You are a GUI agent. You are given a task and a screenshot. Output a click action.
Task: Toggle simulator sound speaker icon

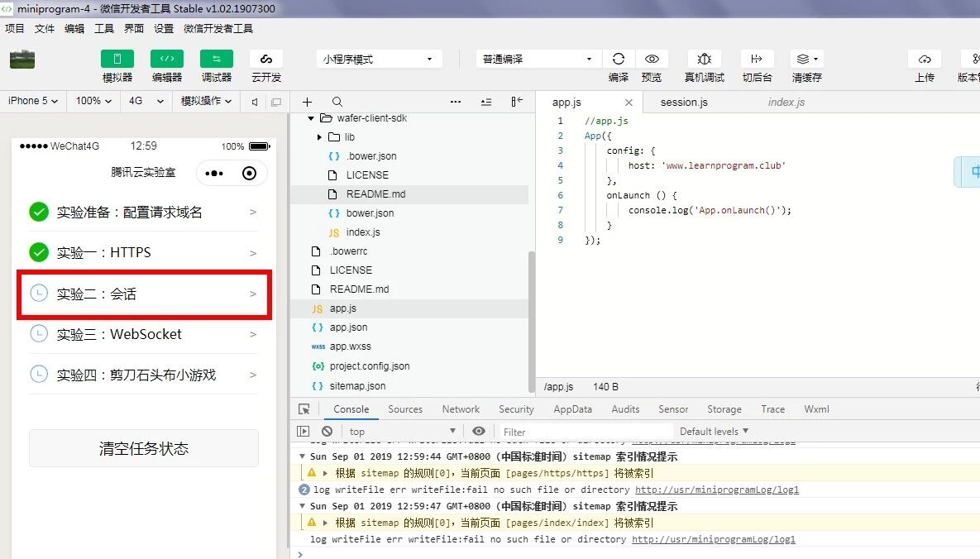(x=255, y=101)
